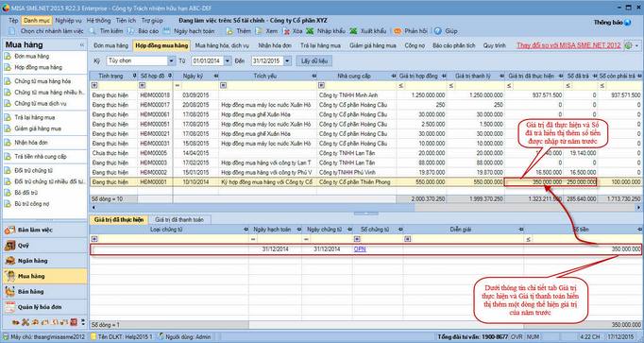Click the Xóa (delete) toolbar icon
644x343 pixels.
click(x=286, y=31)
